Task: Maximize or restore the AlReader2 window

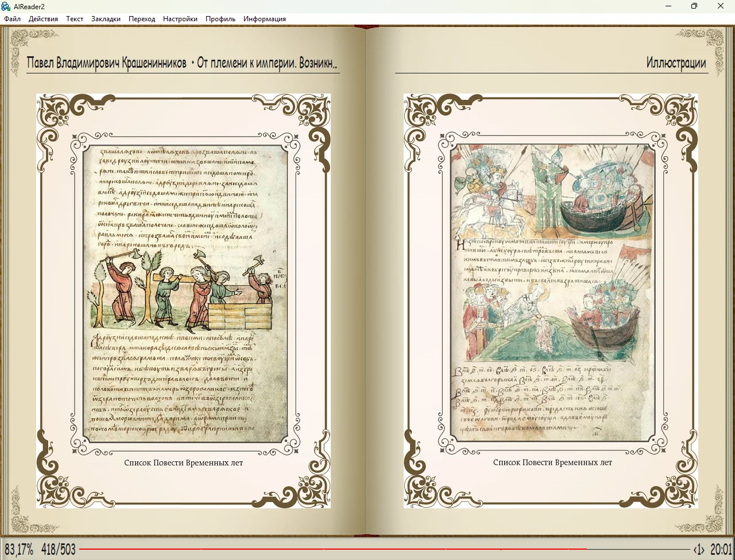Action: point(694,6)
